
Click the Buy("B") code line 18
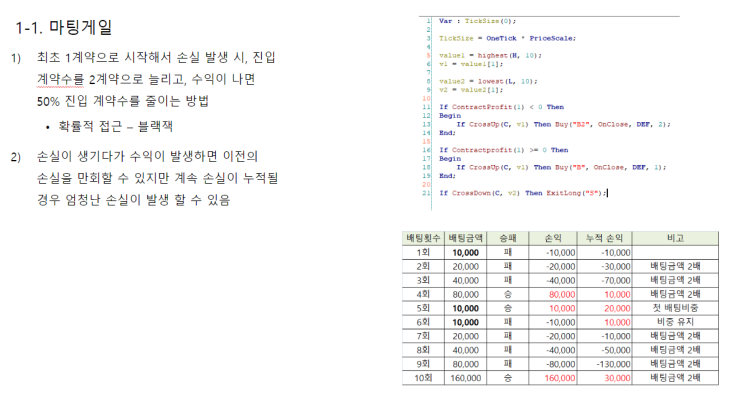click(561, 167)
